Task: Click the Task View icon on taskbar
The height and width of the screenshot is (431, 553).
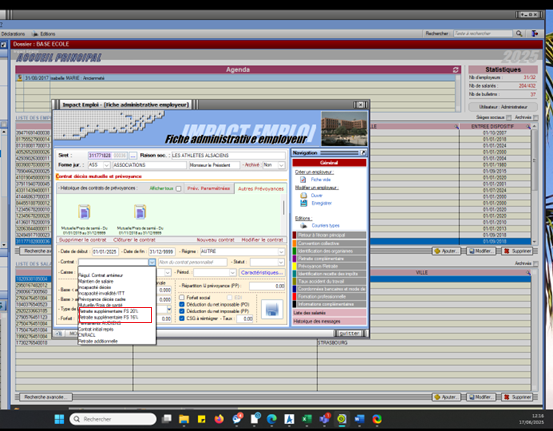Action: coord(166,419)
